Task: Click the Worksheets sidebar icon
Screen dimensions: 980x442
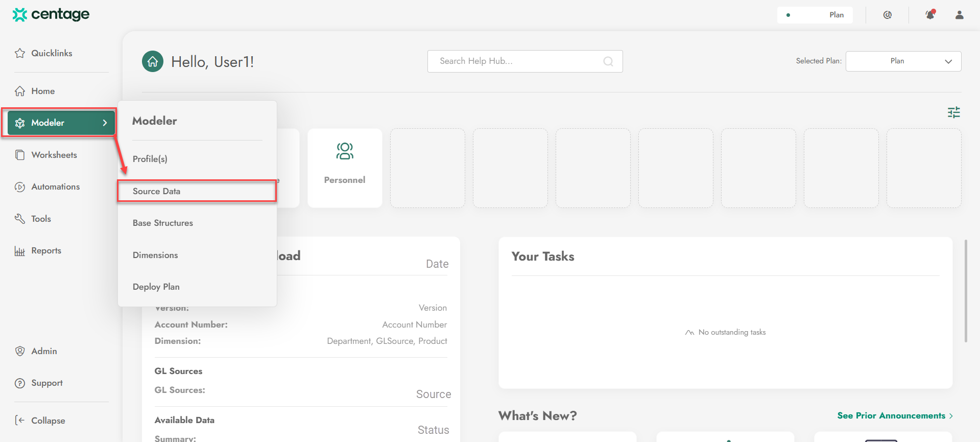Action: pyautogui.click(x=20, y=155)
